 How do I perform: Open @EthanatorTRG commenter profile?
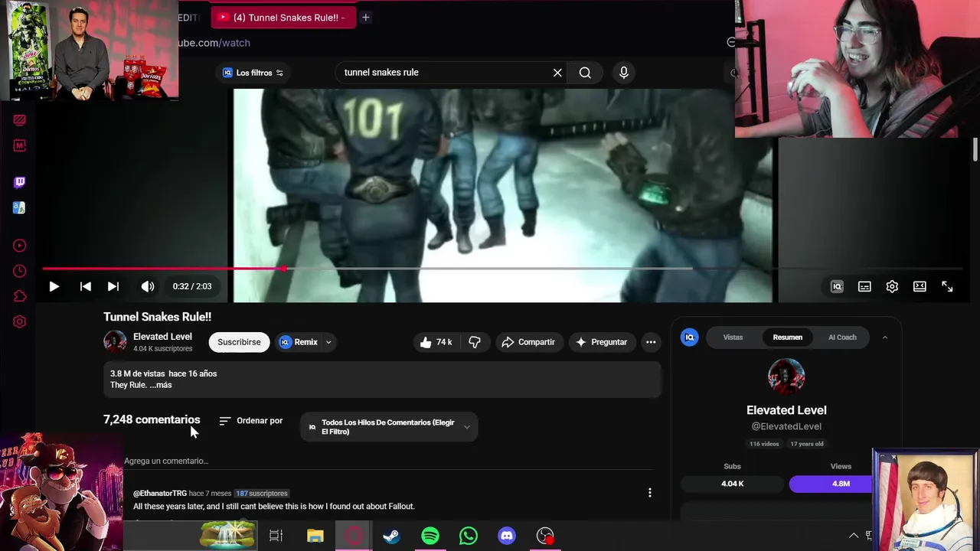click(160, 494)
